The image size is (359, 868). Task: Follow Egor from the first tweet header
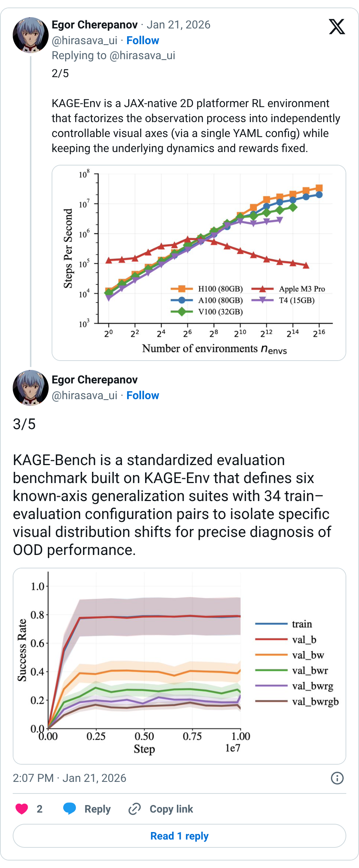tap(142, 40)
